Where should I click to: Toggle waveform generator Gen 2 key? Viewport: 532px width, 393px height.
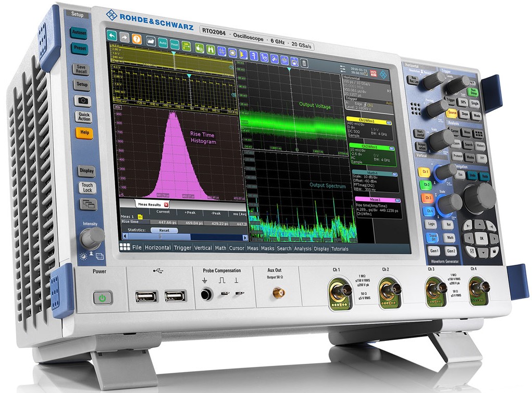click(451, 251)
